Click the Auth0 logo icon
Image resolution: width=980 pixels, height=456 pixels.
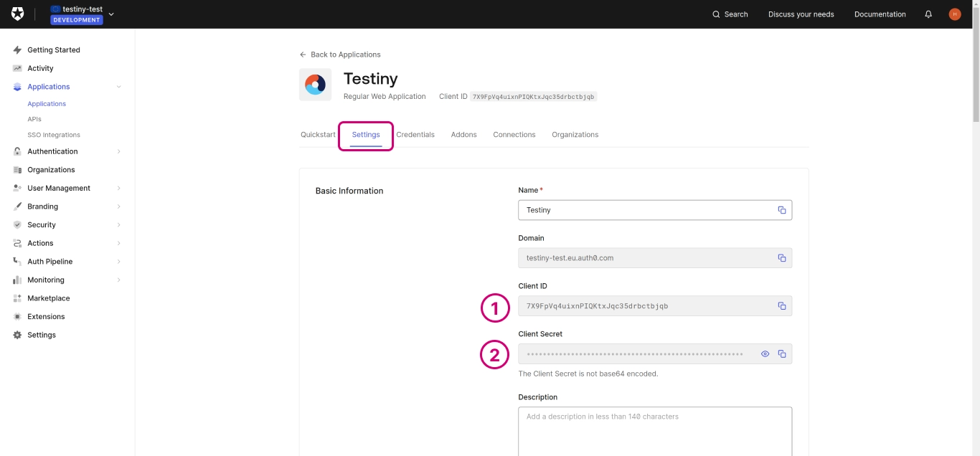[17, 14]
